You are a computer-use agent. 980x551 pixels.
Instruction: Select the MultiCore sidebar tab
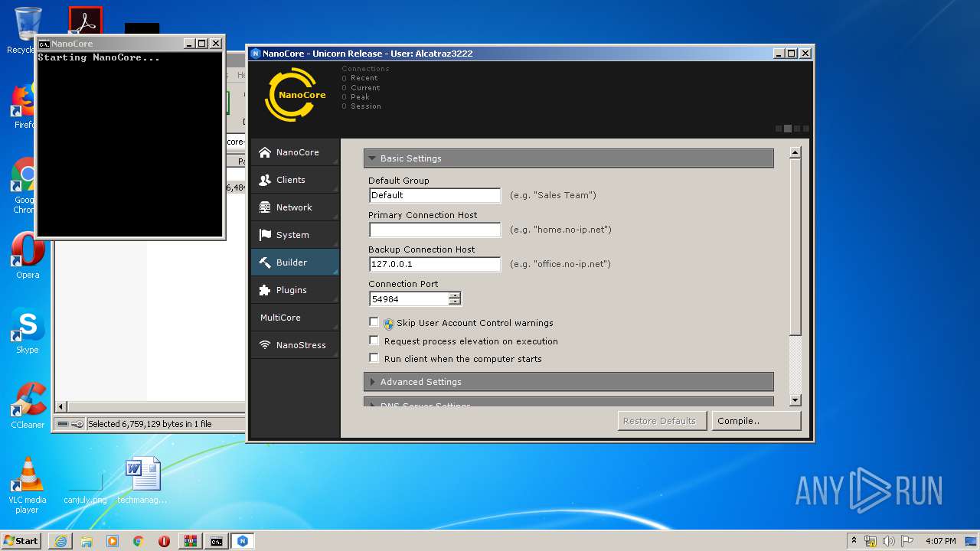click(295, 318)
